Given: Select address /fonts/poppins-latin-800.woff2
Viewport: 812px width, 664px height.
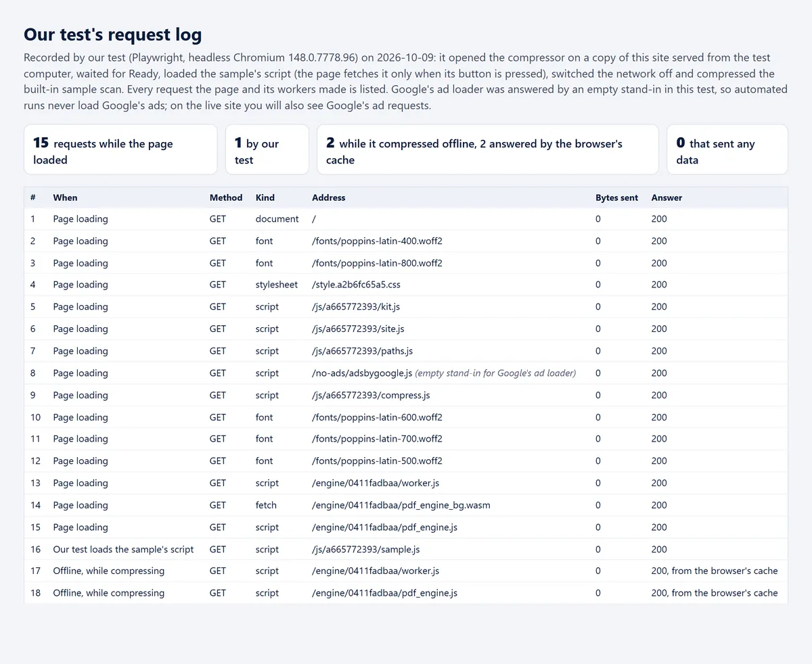Looking at the screenshot, I should [x=377, y=263].
